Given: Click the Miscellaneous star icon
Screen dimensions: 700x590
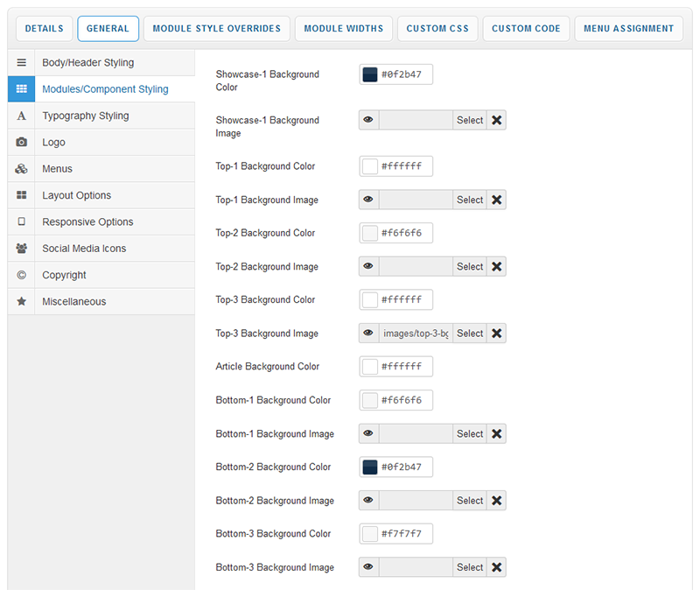Looking at the screenshot, I should click(21, 301).
